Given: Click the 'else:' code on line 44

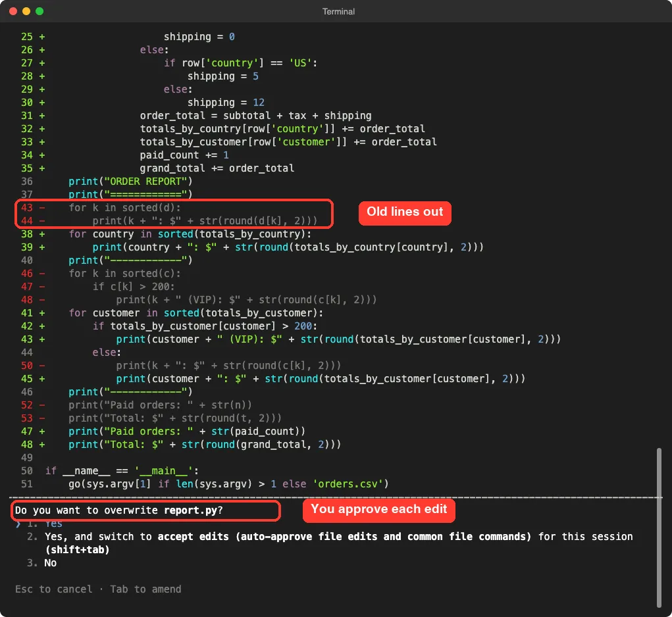Looking at the screenshot, I should pyautogui.click(x=107, y=353).
